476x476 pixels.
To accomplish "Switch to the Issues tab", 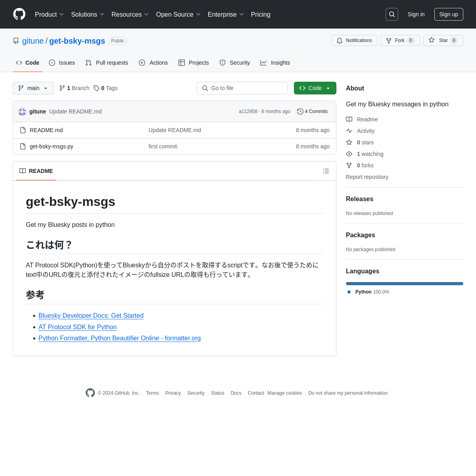I will click(x=62, y=63).
